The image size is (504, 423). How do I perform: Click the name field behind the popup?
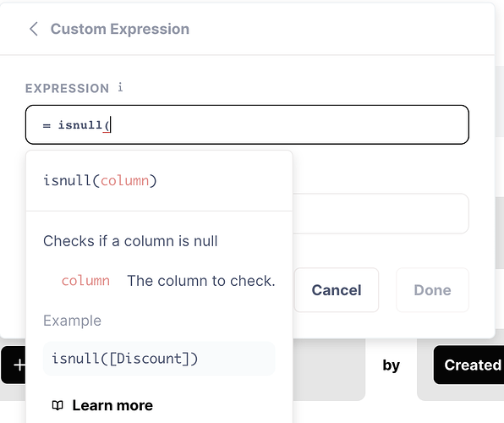381,213
